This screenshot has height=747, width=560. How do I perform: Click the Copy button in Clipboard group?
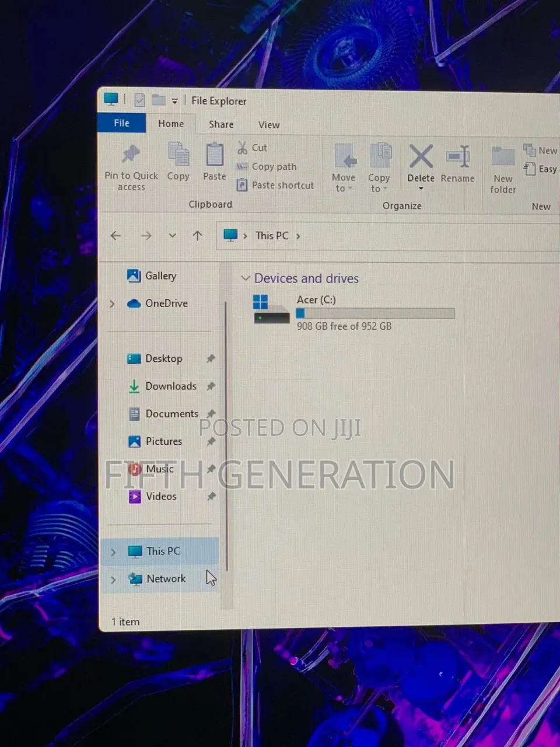pyautogui.click(x=178, y=162)
